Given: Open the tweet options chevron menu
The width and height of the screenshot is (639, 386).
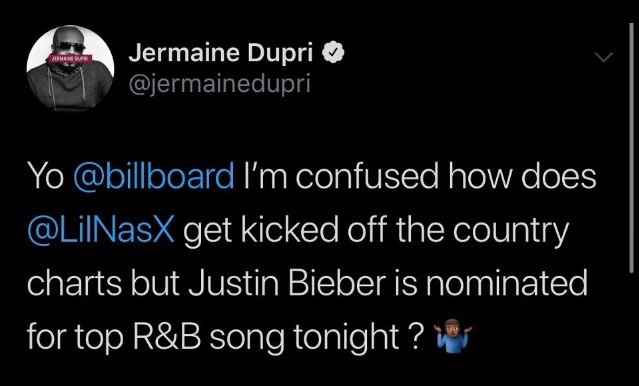Looking at the screenshot, I should tap(603, 57).
